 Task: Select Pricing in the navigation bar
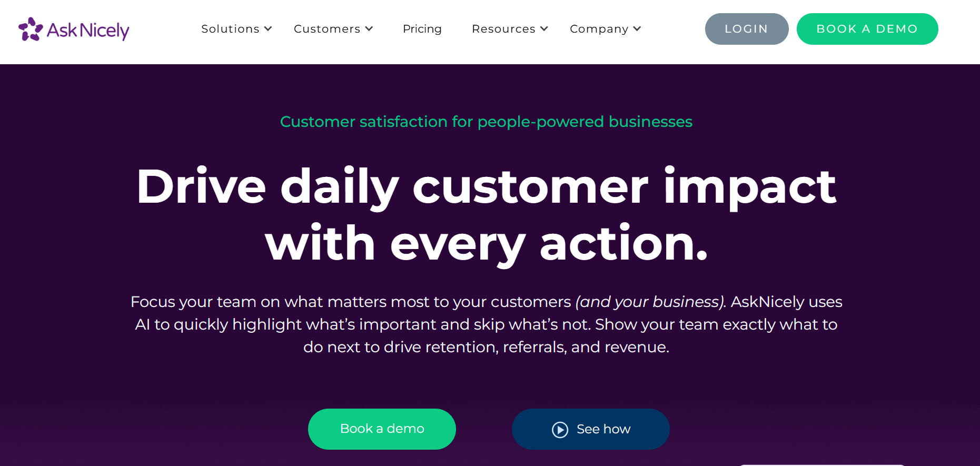(x=422, y=29)
